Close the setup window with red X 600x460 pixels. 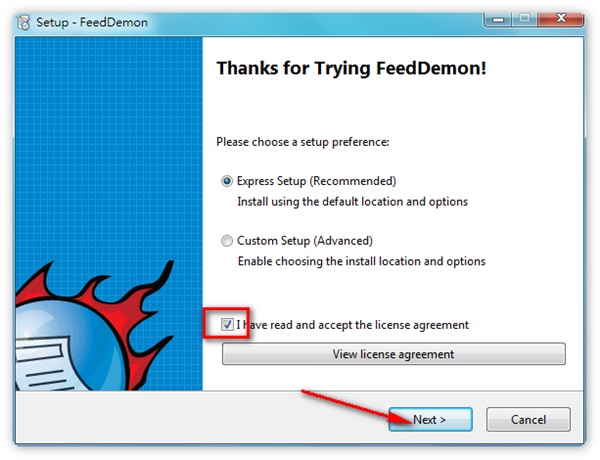[561, 18]
